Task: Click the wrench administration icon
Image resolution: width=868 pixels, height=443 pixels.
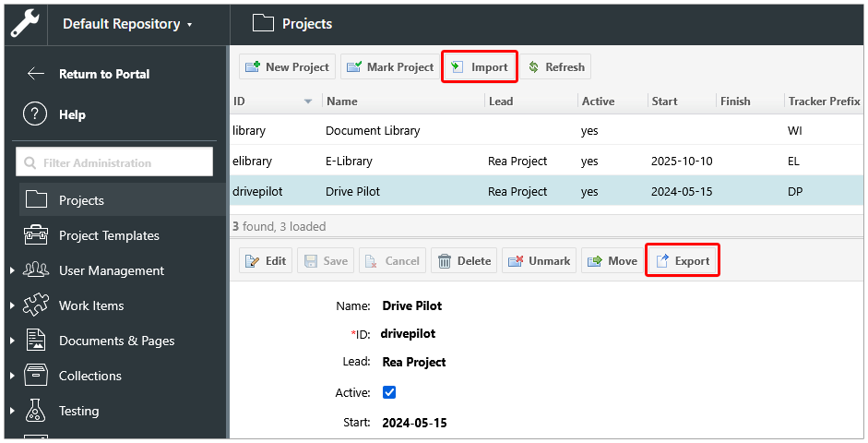Action: pyautogui.click(x=26, y=24)
